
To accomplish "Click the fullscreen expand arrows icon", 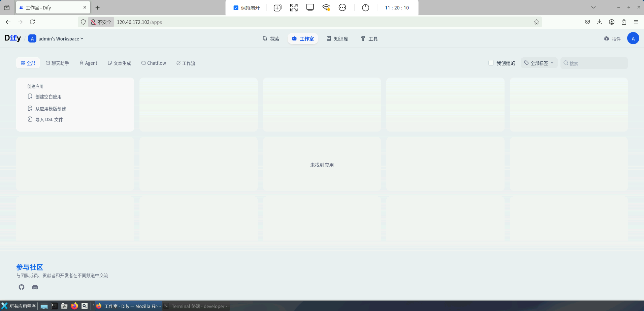I will 294,8.
